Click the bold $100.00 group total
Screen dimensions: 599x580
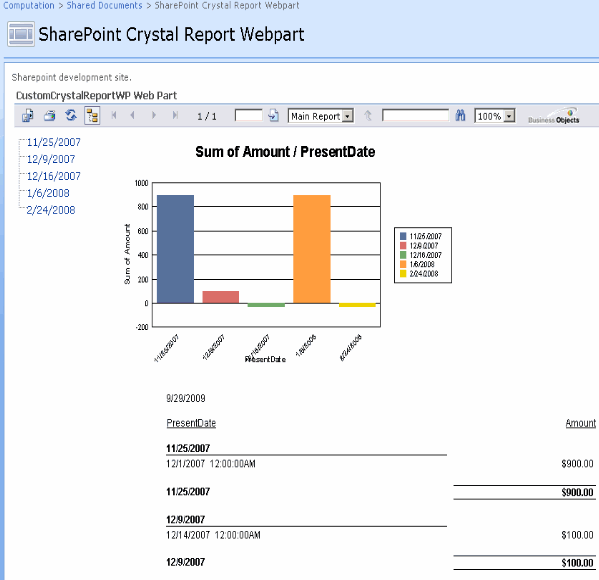coord(577,563)
